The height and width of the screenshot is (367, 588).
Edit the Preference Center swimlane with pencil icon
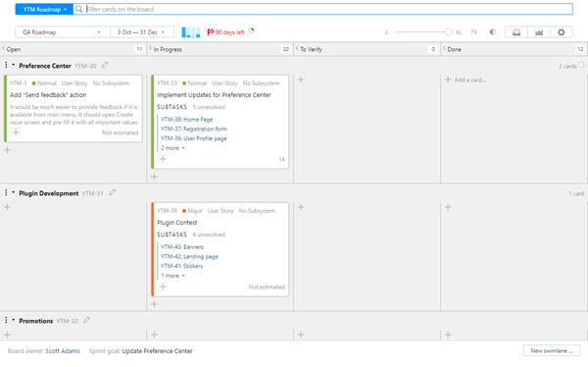[105, 65]
